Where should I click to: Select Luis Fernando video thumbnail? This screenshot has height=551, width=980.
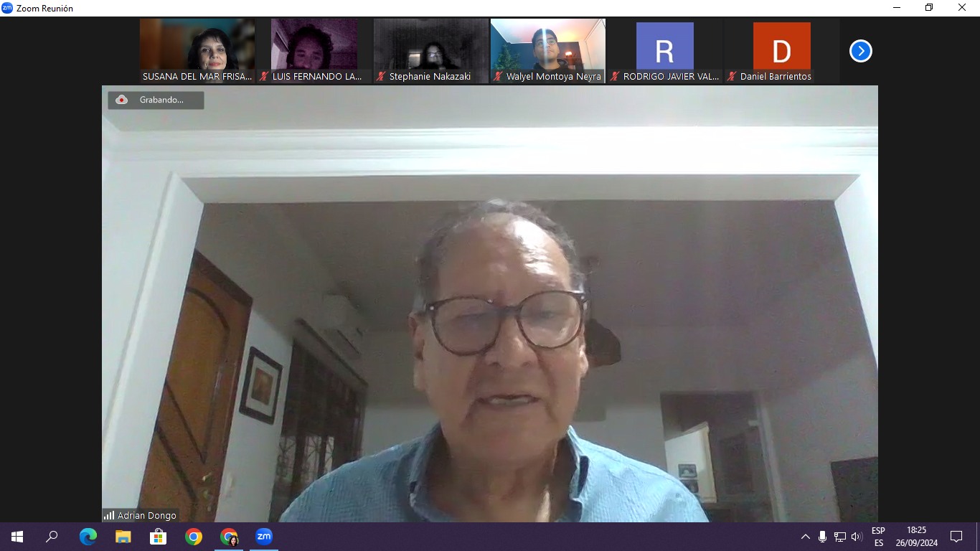[x=314, y=51]
